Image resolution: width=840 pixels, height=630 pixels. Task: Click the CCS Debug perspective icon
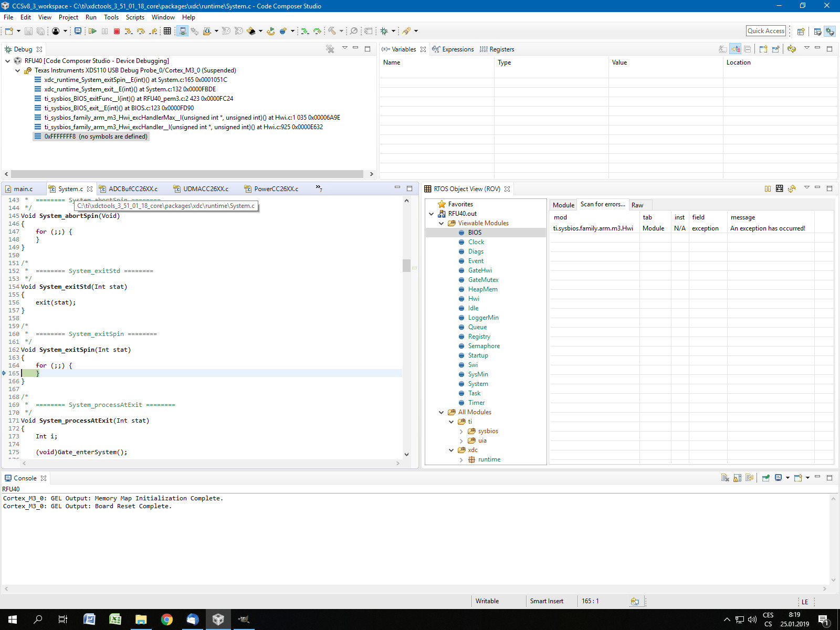[829, 31]
